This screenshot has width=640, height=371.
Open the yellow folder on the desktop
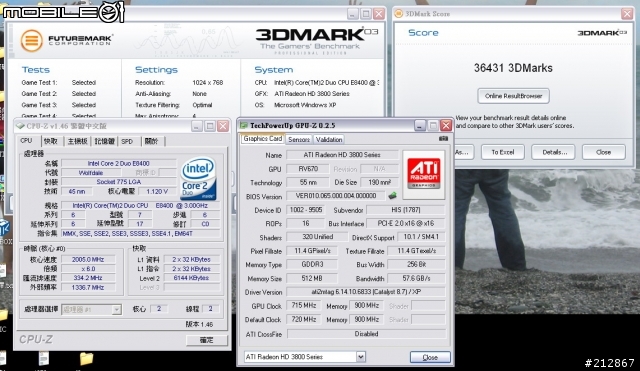click(86, 358)
